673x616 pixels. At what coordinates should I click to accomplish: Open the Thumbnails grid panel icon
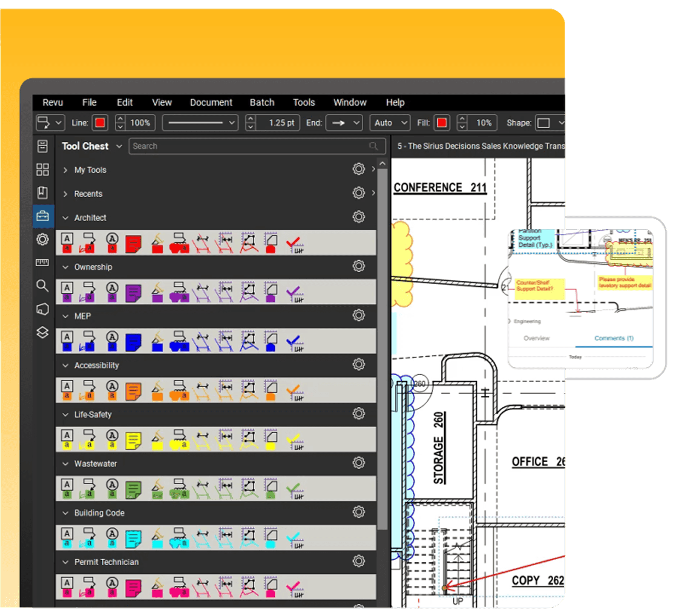(x=43, y=170)
